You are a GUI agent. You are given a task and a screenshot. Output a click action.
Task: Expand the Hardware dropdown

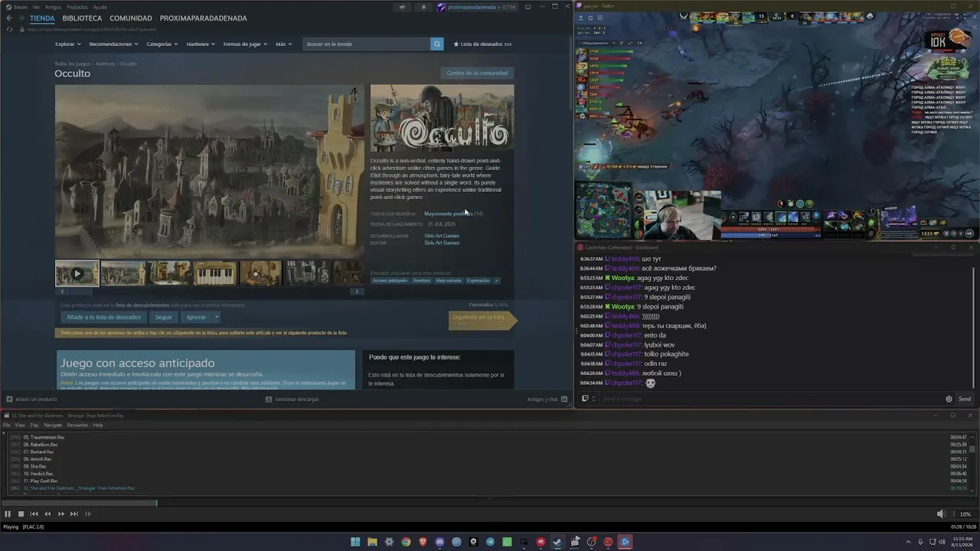201,44
